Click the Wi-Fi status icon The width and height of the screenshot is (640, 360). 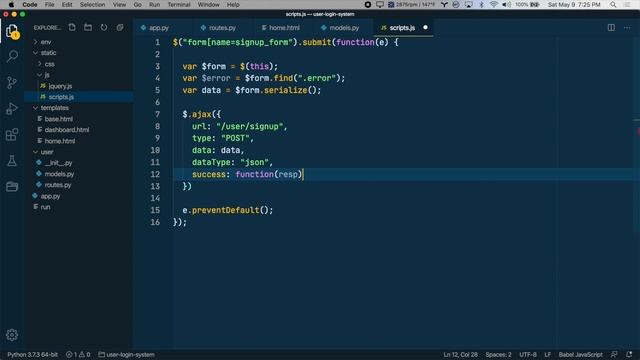coord(493,4)
